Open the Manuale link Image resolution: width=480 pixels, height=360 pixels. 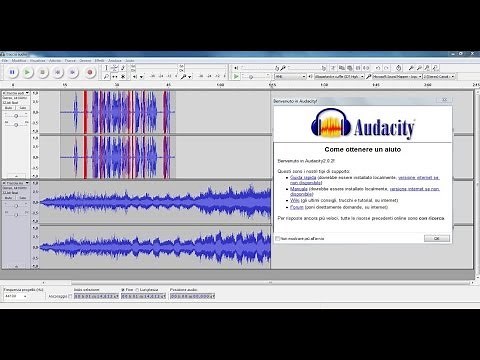tap(299, 189)
